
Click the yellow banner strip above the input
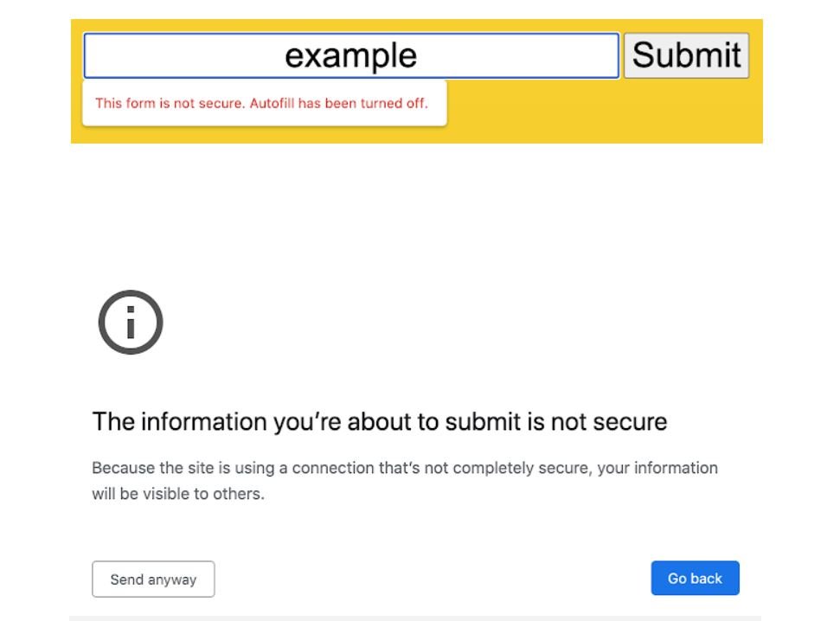pos(415,25)
